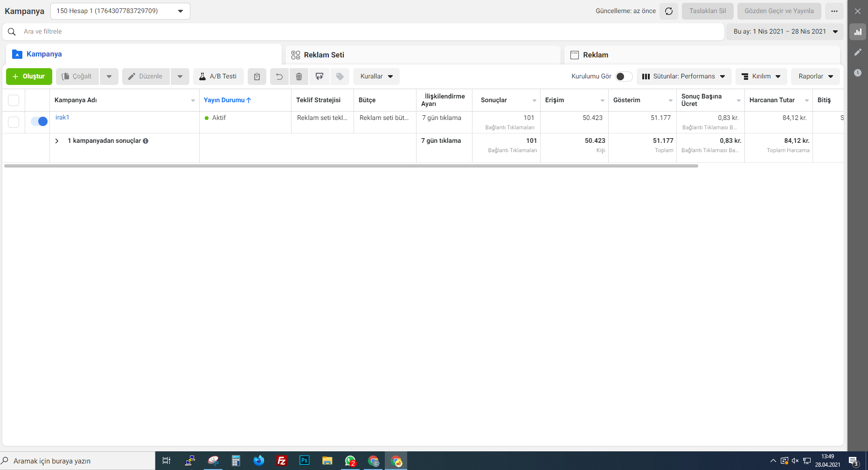
Task: Click the green Oluştur button
Action: point(29,77)
